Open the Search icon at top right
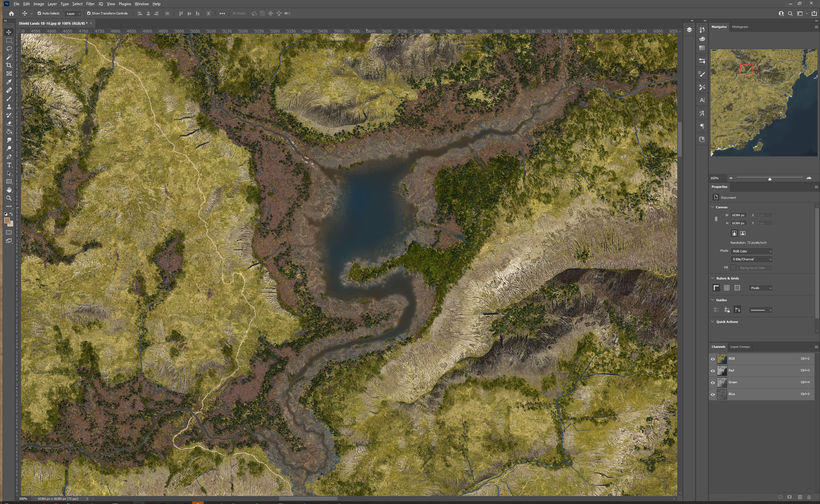The width and height of the screenshot is (820, 504). pos(790,13)
